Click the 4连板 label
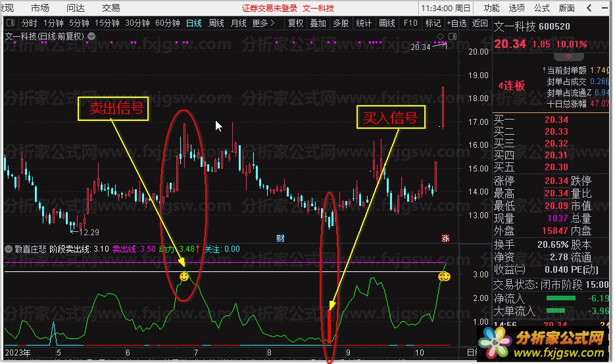Viewport: 615px width, 364px height. coord(512,85)
